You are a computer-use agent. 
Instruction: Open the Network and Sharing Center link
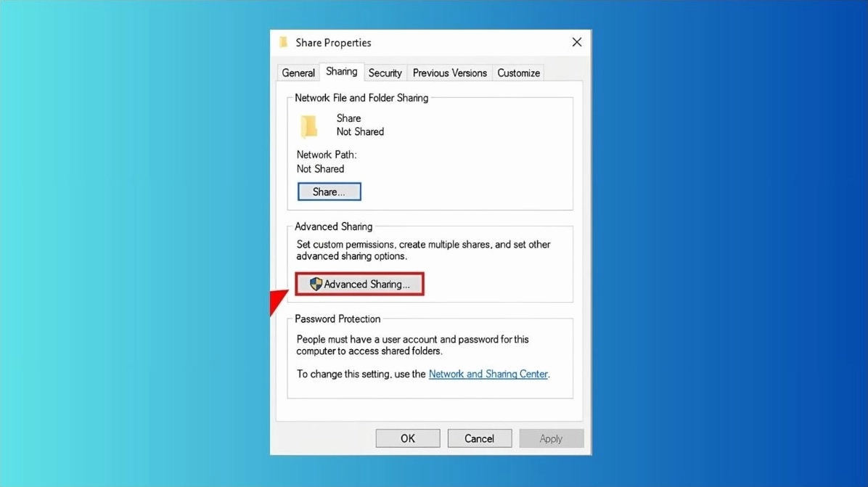[488, 373]
